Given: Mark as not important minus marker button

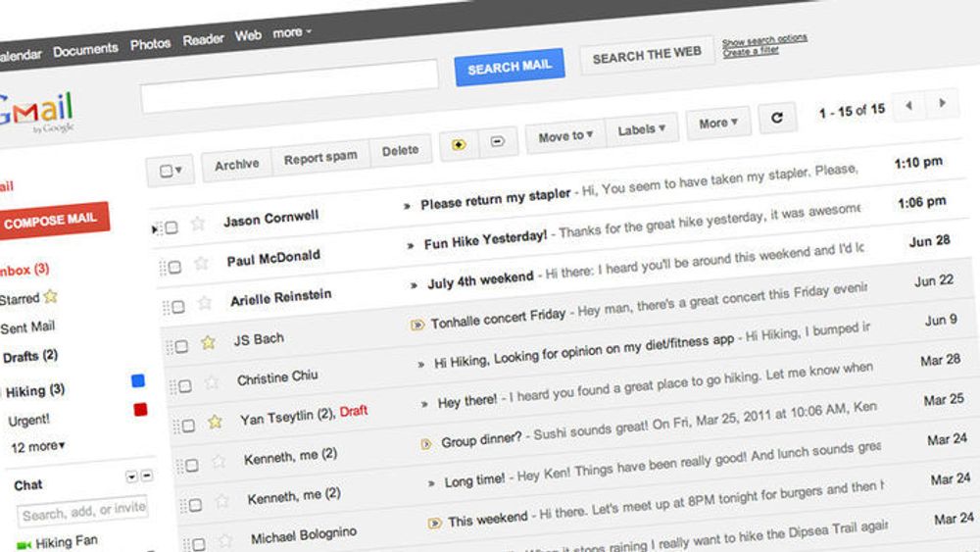Looking at the screenshot, I should [x=498, y=141].
